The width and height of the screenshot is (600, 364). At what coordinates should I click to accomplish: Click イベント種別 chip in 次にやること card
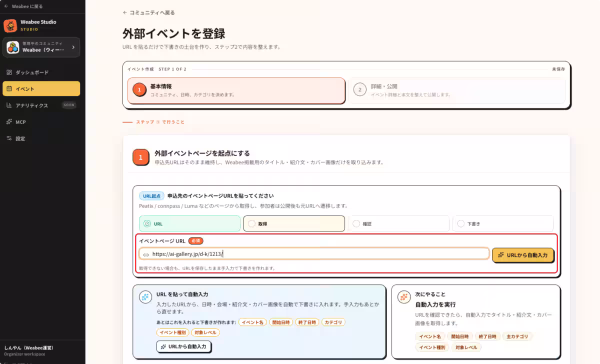tap(432, 347)
